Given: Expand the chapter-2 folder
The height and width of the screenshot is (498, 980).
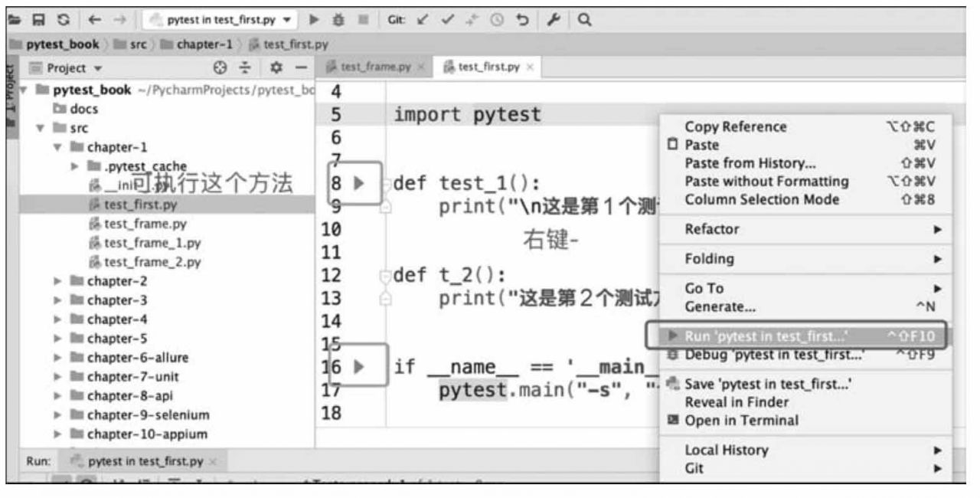Looking at the screenshot, I should [57, 281].
